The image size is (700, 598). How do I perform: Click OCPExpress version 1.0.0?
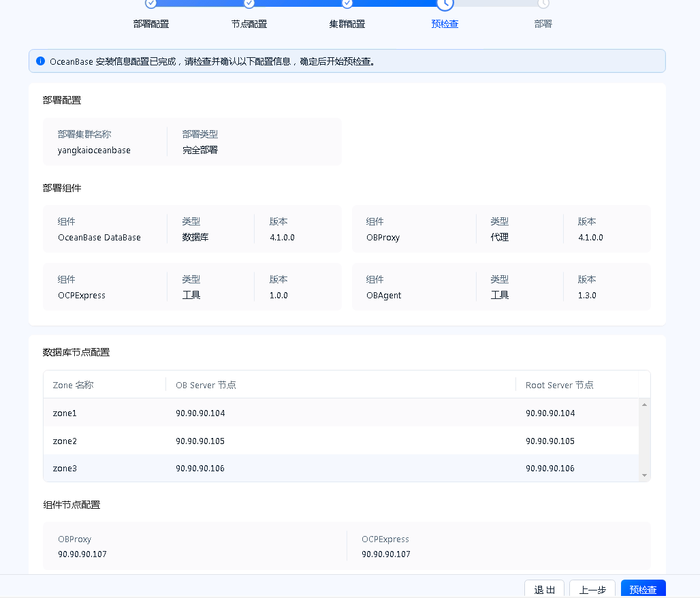pyautogui.click(x=279, y=296)
